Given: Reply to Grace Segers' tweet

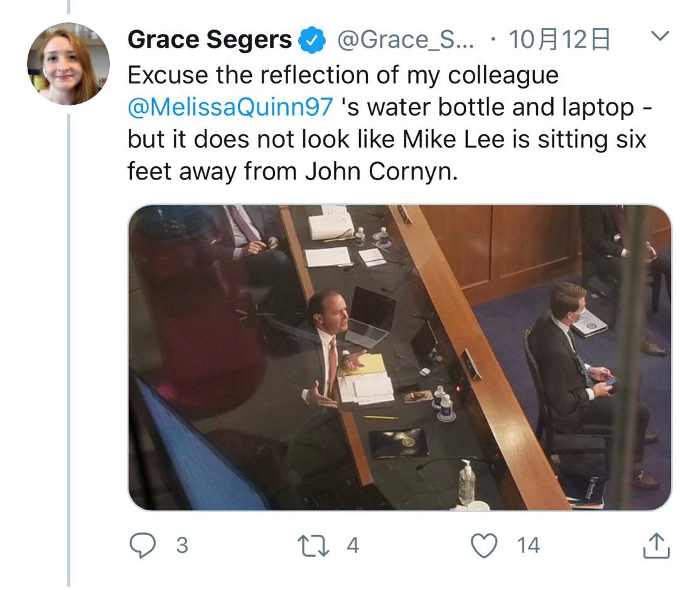Looking at the screenshot, I should click(143, 545).
